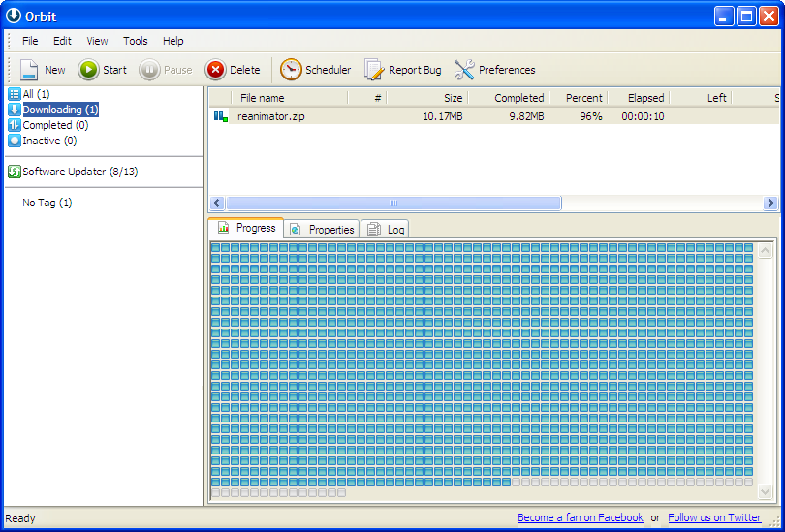Screen dimensions: 785x532
Task: Click the New download toolbar icon
Action: (x=29, y=70)
